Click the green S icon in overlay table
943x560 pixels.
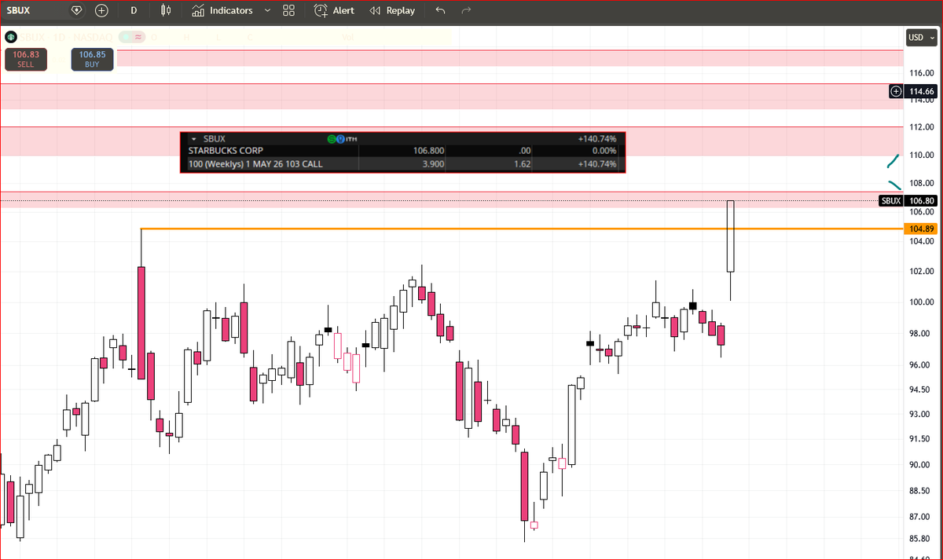click(x=331, y=139)
